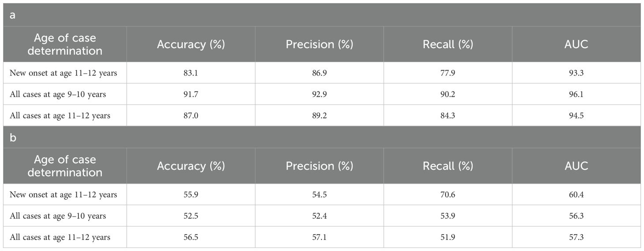Select the Recall (%) header in table a
The height and width of the screenshot is (251, 644).
point(448,44)
